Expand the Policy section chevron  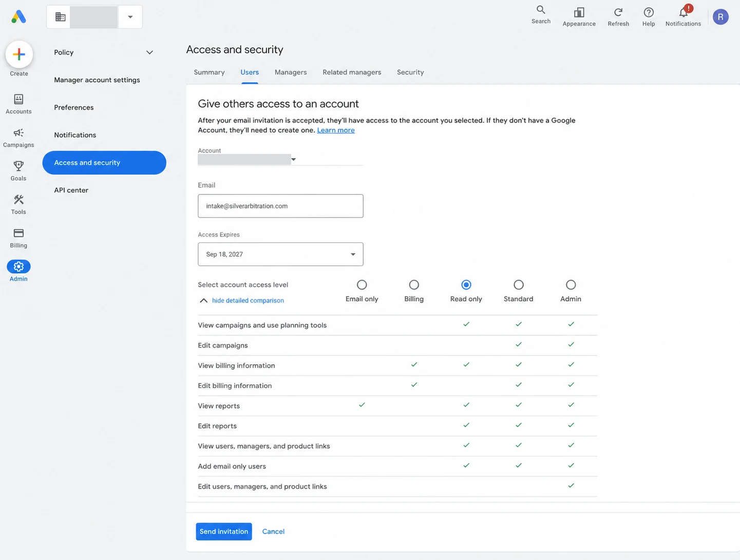point(149,52)
